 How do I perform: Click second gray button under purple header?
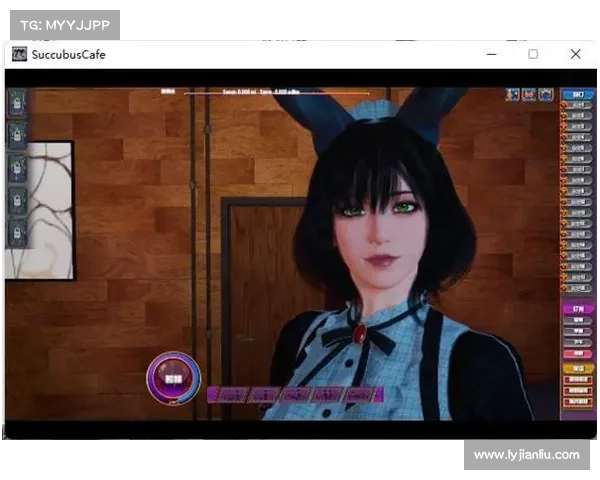(578, 331)
